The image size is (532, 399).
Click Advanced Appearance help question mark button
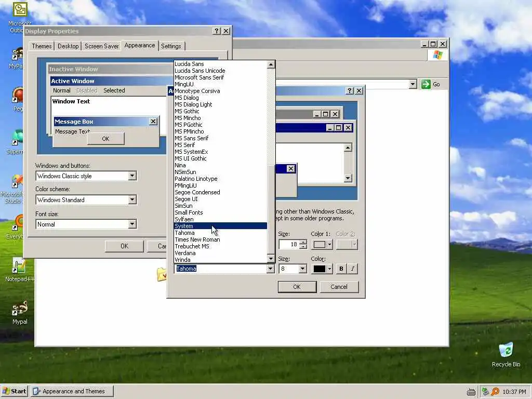pos(350,90)
